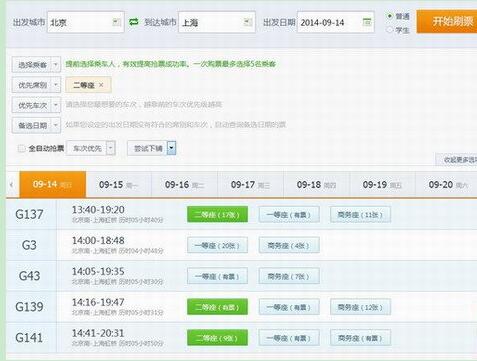Viewport: 477px width, 361px height.
Task: Switch to the 09-17 date tab
Action: 250,184
